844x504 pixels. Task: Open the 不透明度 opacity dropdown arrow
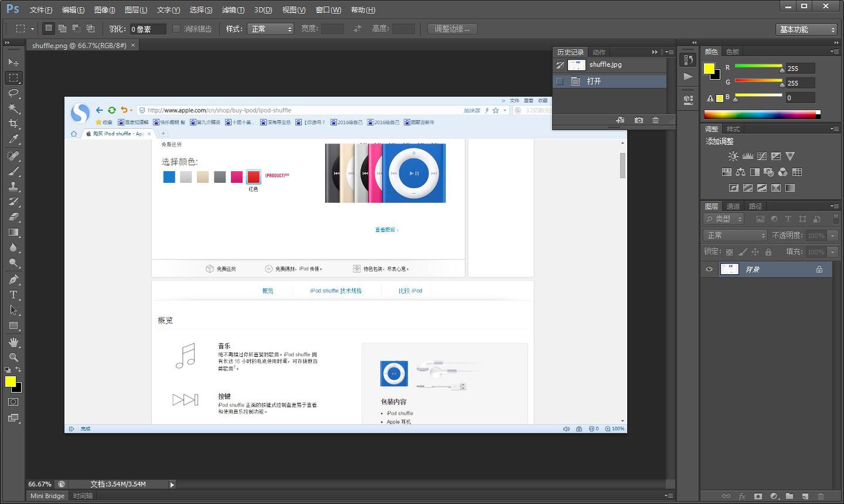[832, 236]
